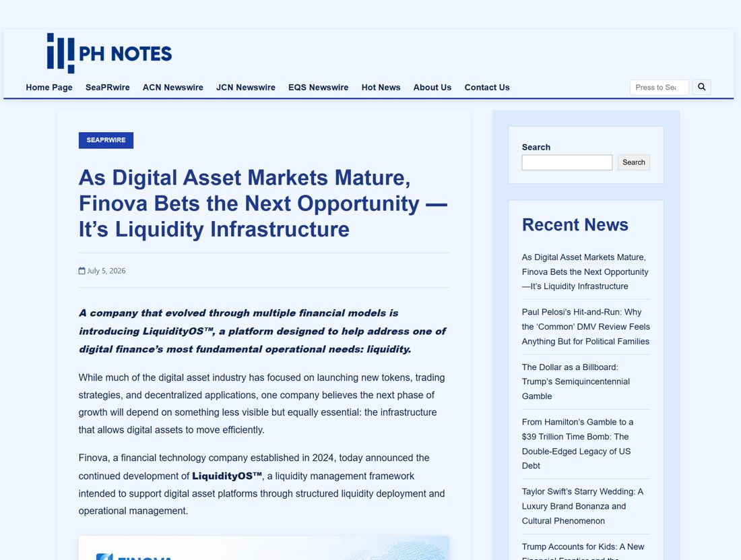Click the sidebar Search button
The height and width of the screenshot is (560, 741).
pos(634,162)
